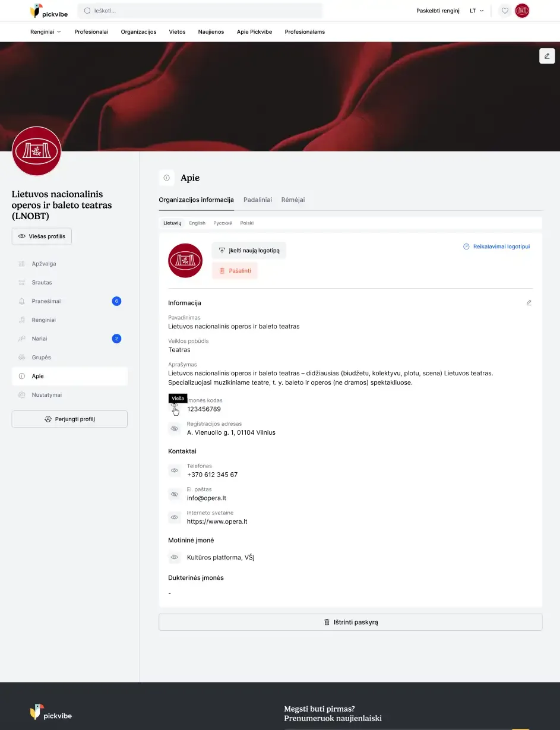Click the Nustatymai gear icon

tap(22, 395)
